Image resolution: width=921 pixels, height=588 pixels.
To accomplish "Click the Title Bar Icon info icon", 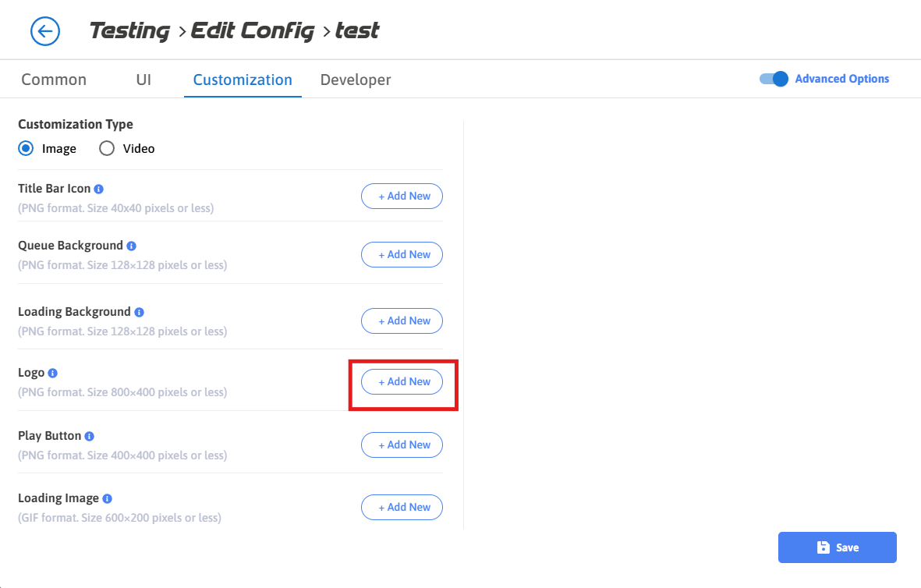I will coord(99,189).
